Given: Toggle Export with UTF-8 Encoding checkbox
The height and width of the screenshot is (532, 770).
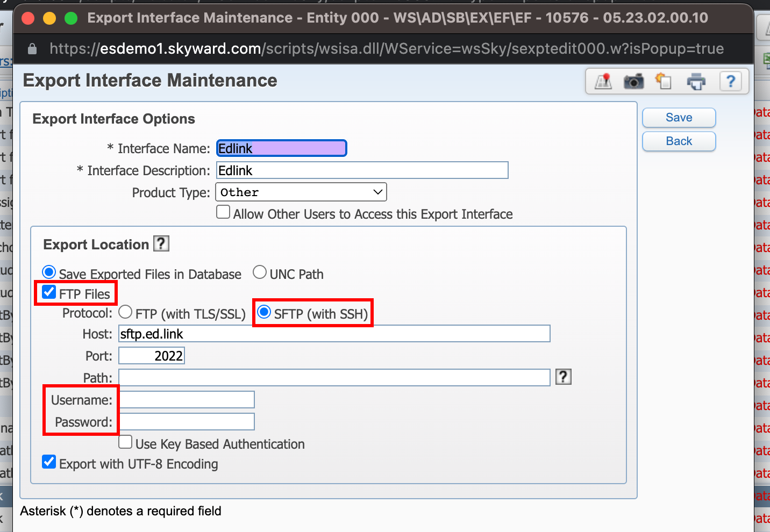Looking at the screenshot, I should pos(49,462).
